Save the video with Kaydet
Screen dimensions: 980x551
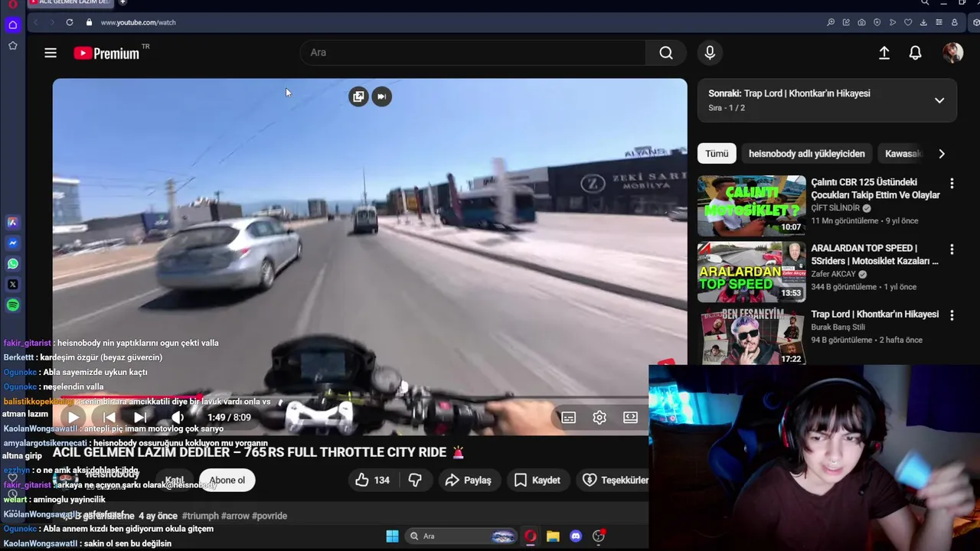(x=537, y=480)
